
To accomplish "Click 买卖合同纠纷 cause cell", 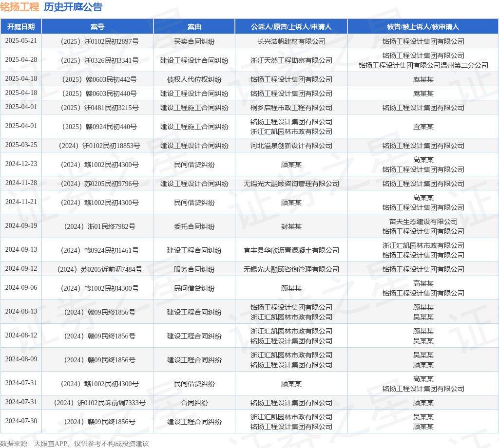I will tap(194, 42).
